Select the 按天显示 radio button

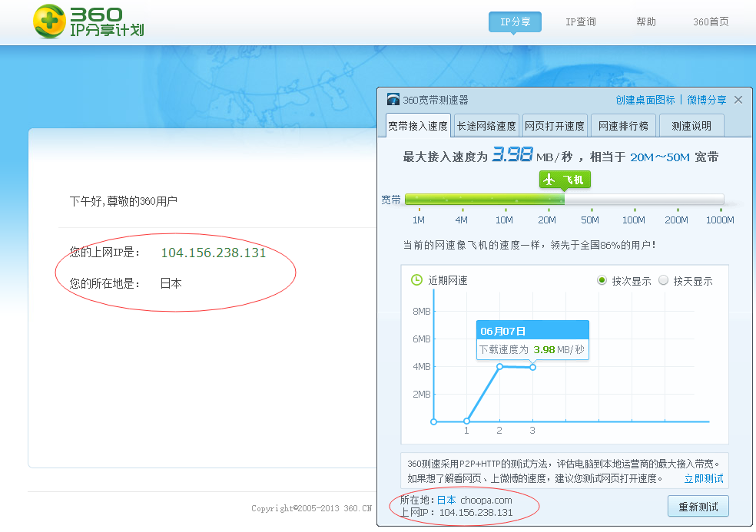pyautogui.click(x=664, y=280)
